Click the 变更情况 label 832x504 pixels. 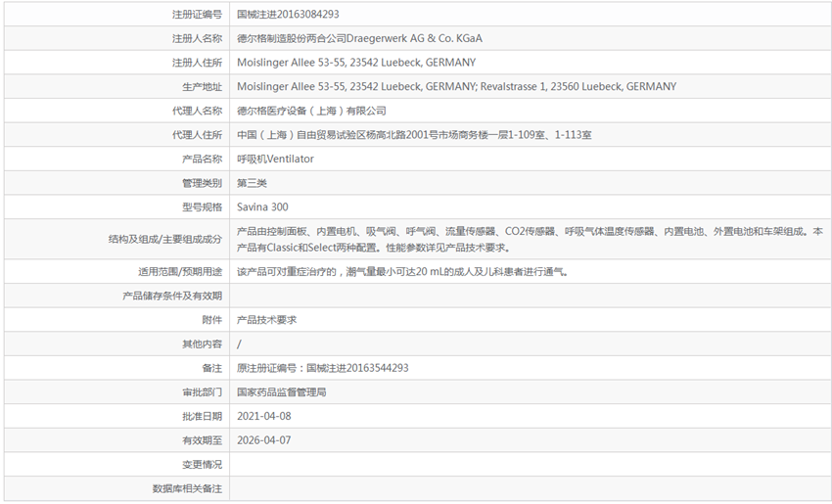202,465
